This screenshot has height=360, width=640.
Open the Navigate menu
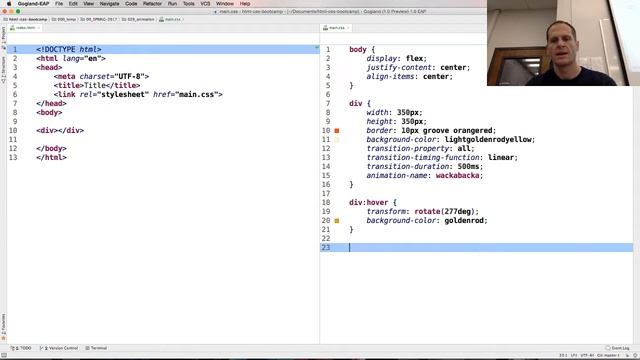pos(109,4)
